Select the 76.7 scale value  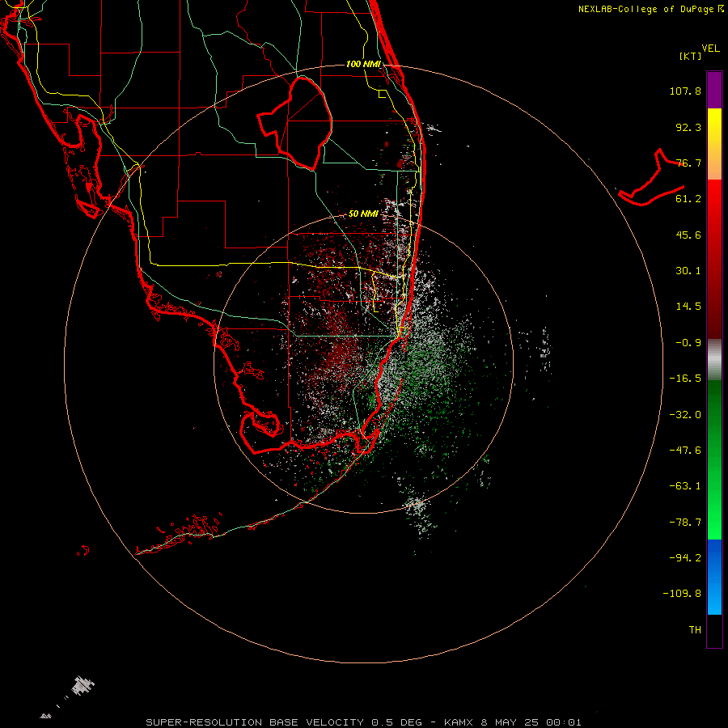point(688,163)
